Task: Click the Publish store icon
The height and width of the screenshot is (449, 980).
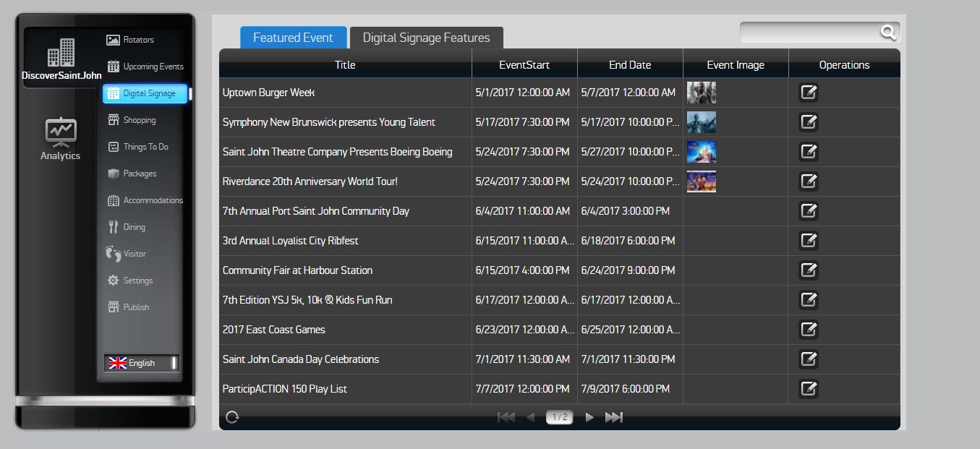Action: pyautogui.click(x=113, y=307)
